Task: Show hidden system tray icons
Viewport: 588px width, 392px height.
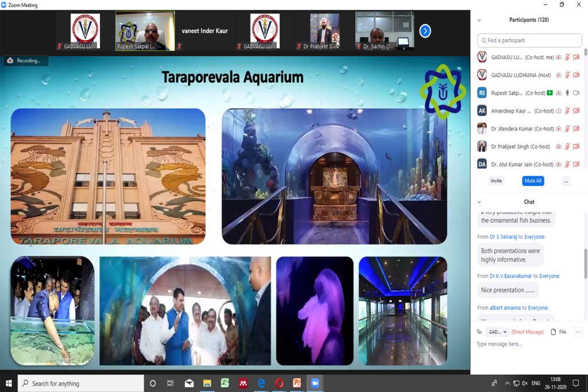Action: (x=508, y=383)
